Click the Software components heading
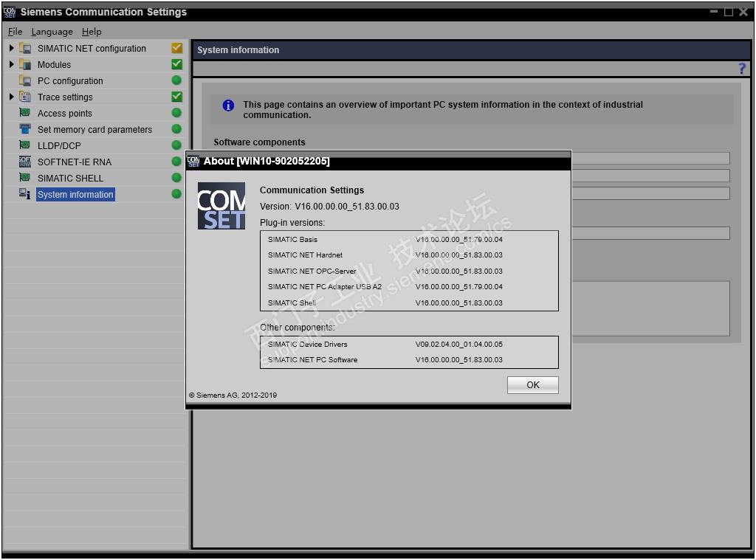The image size is (756, 560). (259, 142)
